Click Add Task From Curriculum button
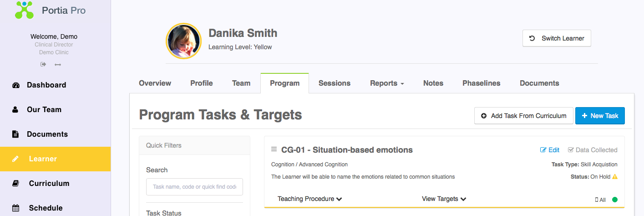This screenshot has height=216, width=644. [523, 116]
